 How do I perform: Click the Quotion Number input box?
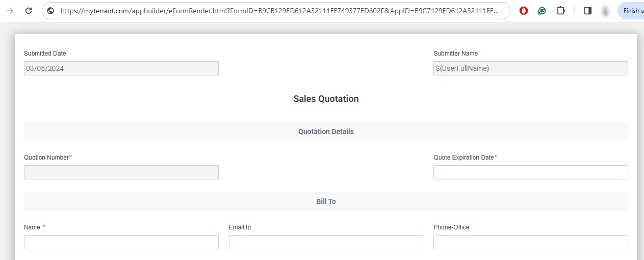tap(121, 172)
